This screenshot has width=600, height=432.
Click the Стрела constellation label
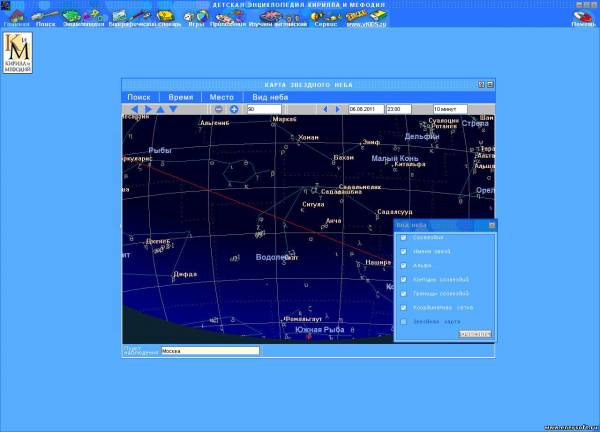(x=475, y=123)
